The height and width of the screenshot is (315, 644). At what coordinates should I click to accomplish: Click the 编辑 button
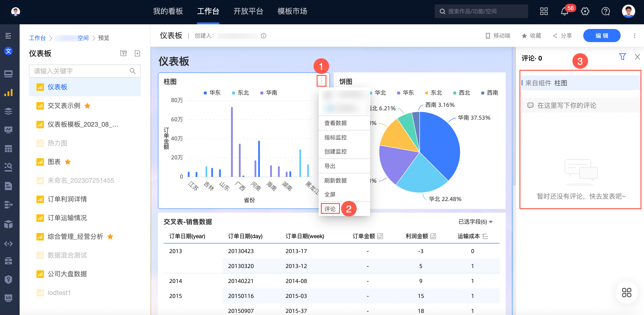(602, 36)
